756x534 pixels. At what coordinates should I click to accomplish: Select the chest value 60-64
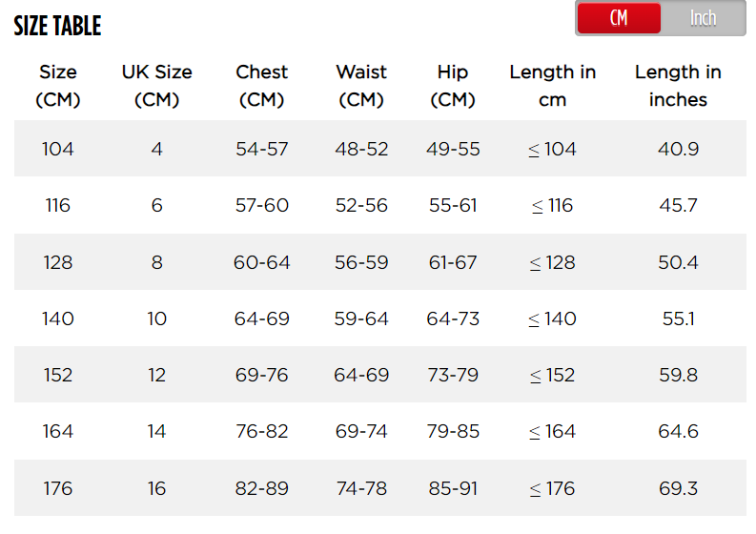point(262,262)
